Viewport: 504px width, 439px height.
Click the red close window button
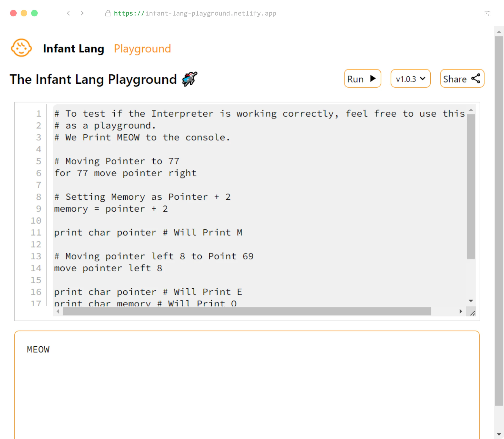(13, 13)
